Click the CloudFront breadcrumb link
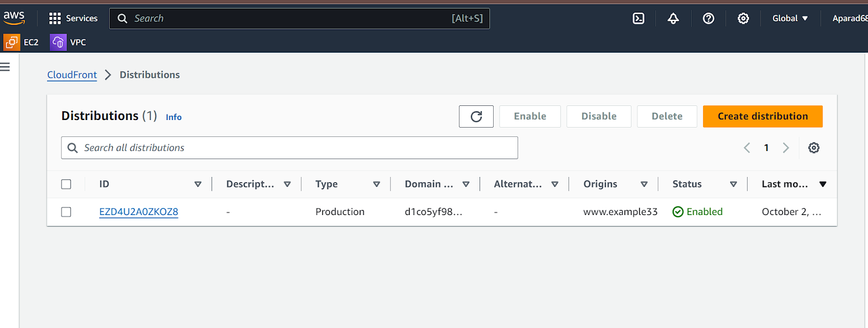 tap(72, 75)
